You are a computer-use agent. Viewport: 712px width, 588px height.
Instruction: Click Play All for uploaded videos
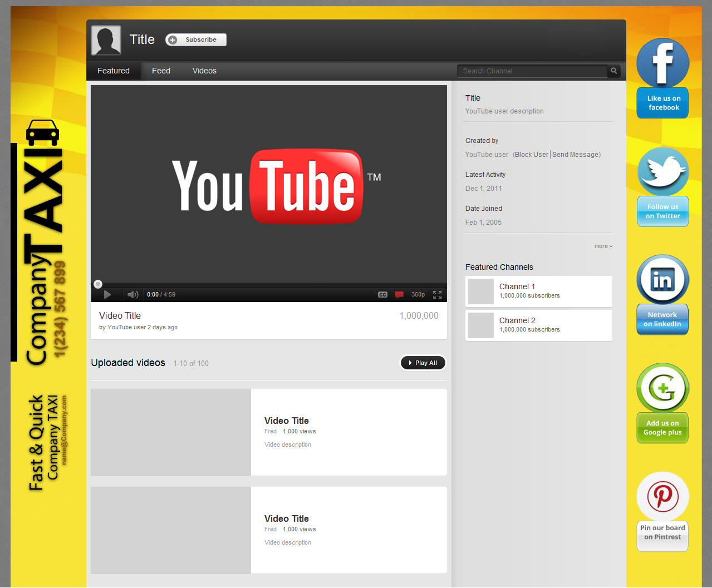click(423, 363)
